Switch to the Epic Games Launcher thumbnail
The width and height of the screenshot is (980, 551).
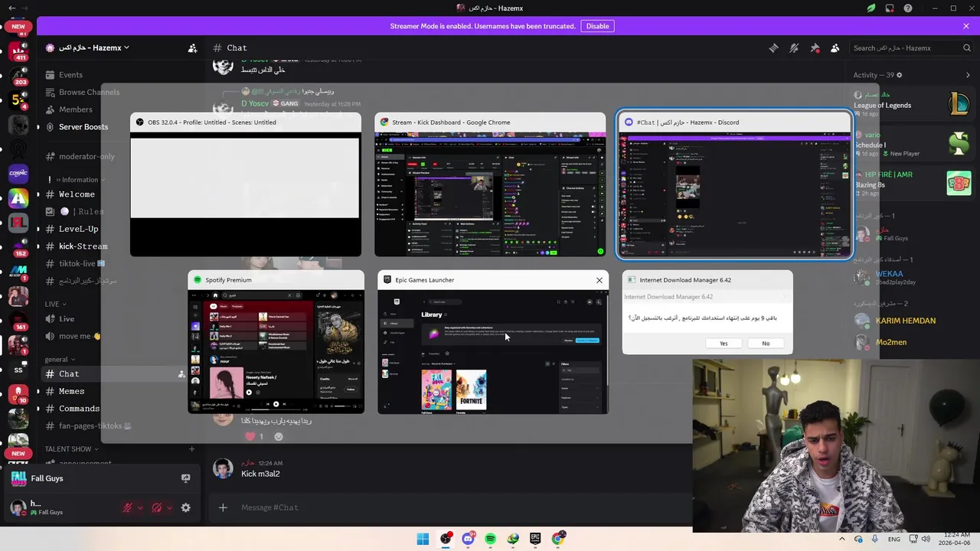click(493, 342)
